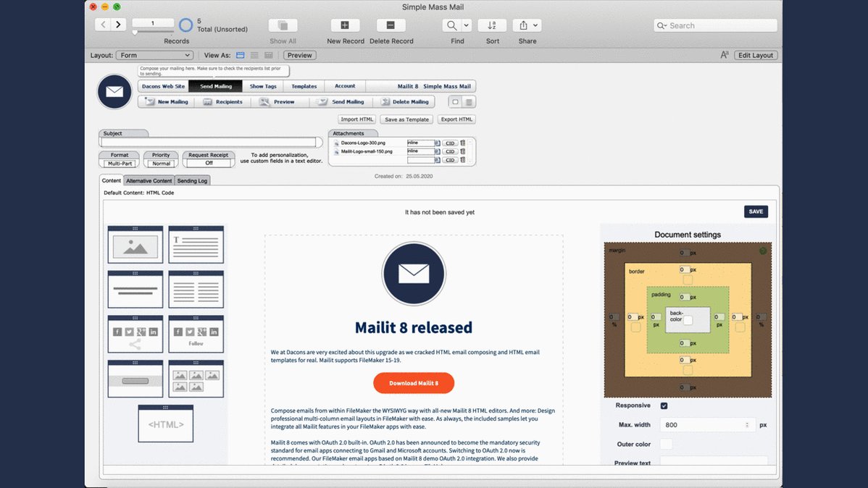Open the Dacons Web Site tab
Viewport: 868px width, 488px height.
[163, 86]
